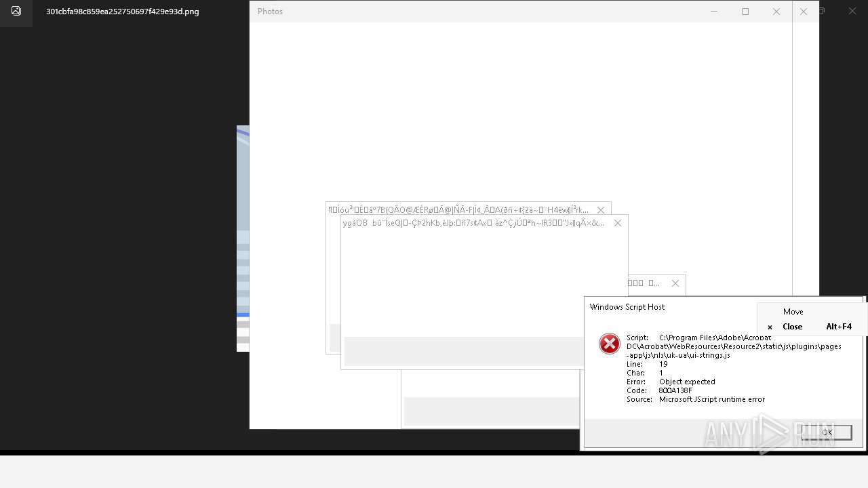Click the red error icon in the Script Host dialog
This screenshot has width=868, height=488.
pos(610,344)
